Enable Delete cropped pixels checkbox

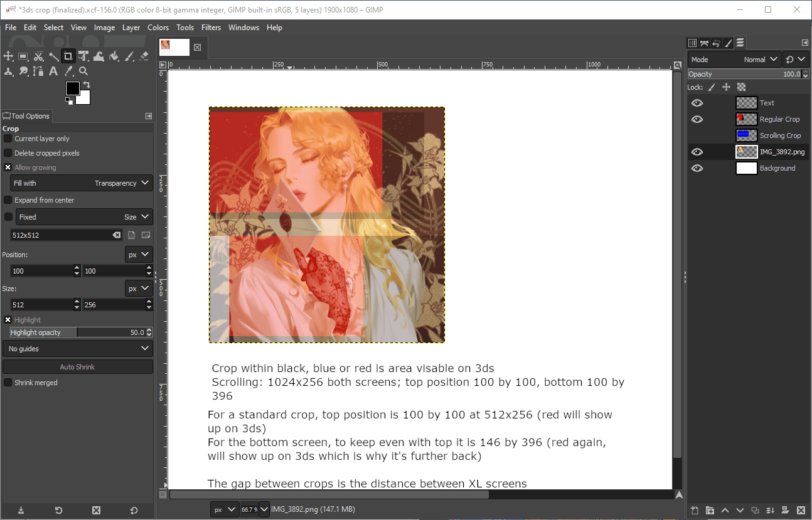point(8,153)
